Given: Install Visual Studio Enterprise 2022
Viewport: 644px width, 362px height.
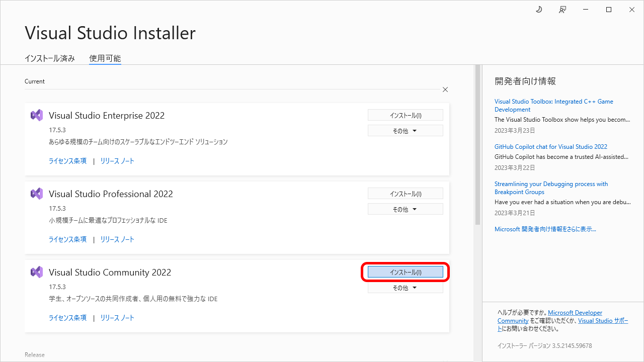Looking at the screenshot, I should [405, 115].
